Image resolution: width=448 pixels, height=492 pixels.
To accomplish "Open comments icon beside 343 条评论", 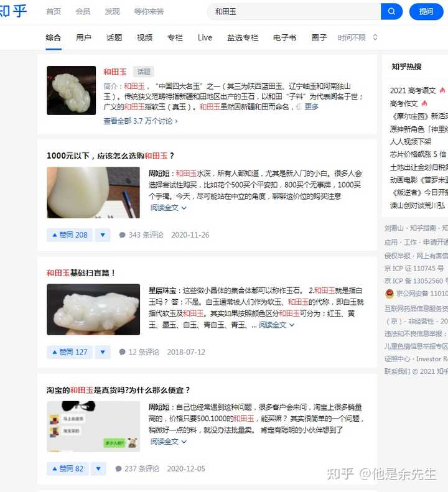I will pyautogui.click(x=123, y=235).
